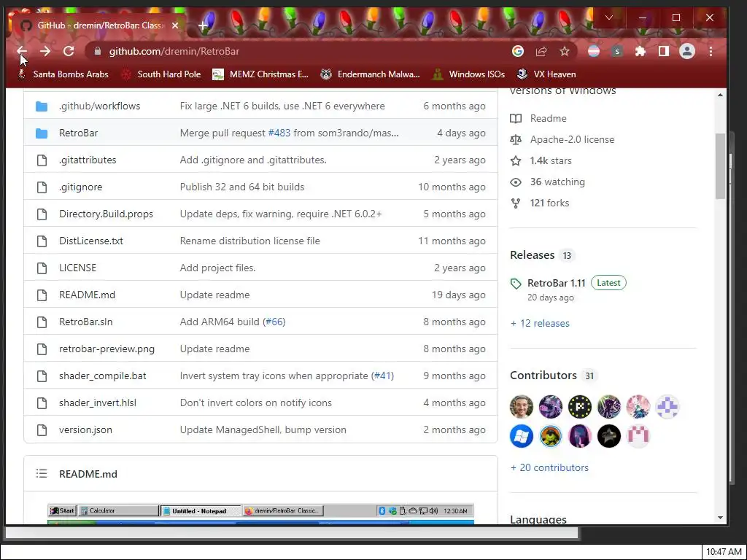Image resolution: width=747 pixels, height=560 pixels.
Task: Share this page using the share icon
Action: (541, 52)
